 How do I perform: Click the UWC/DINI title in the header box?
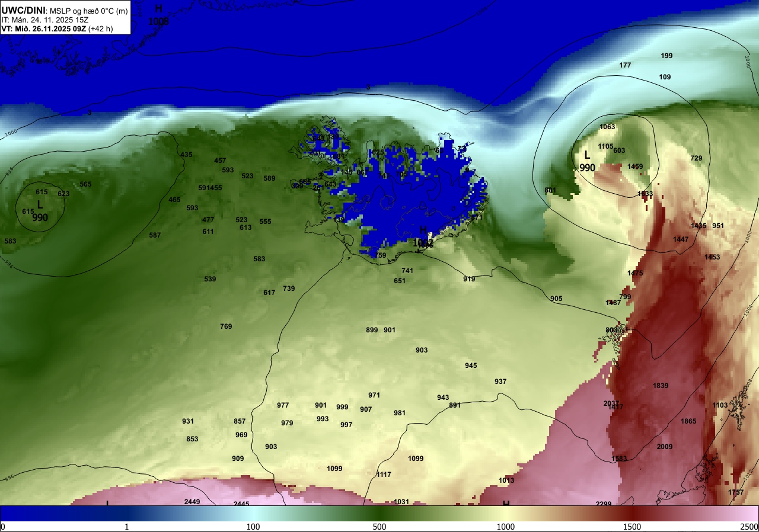pyautogui.click(x=23, y=9)
